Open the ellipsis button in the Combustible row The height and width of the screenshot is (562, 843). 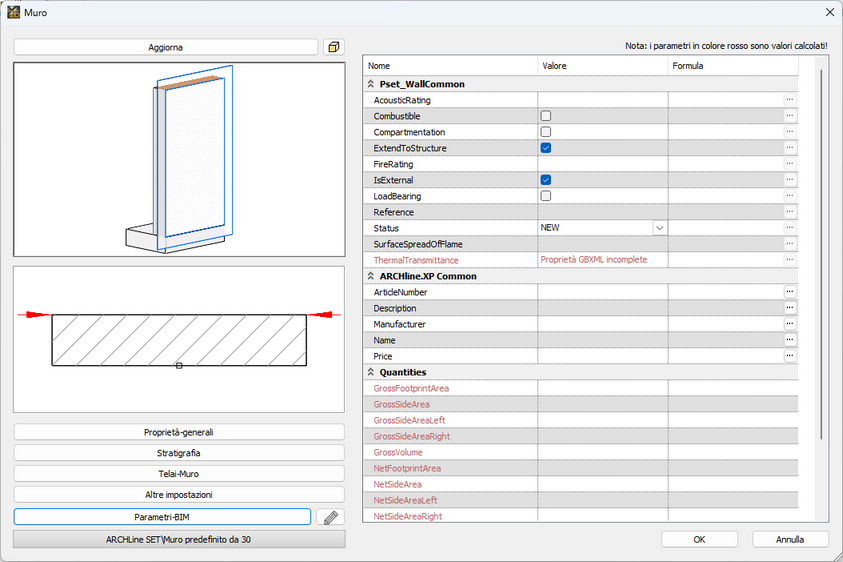[x=789, y=116]
